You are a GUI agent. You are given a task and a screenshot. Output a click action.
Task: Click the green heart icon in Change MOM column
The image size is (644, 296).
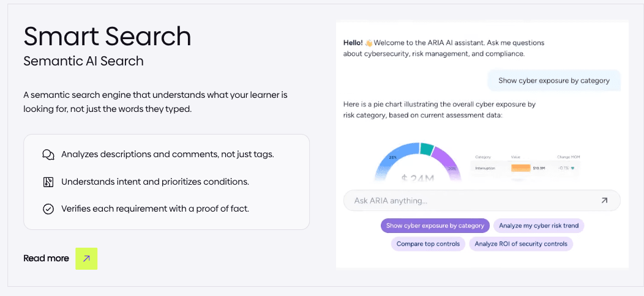572,168
